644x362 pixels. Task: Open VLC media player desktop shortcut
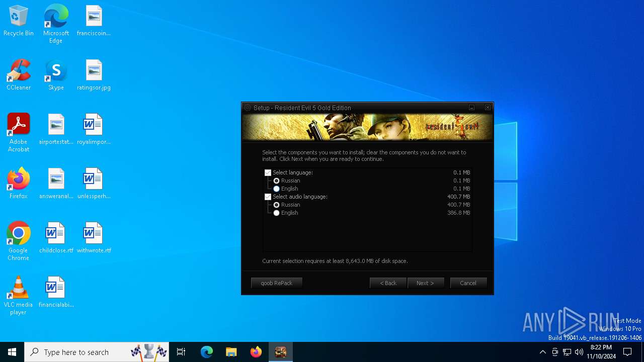click(19, 296)
